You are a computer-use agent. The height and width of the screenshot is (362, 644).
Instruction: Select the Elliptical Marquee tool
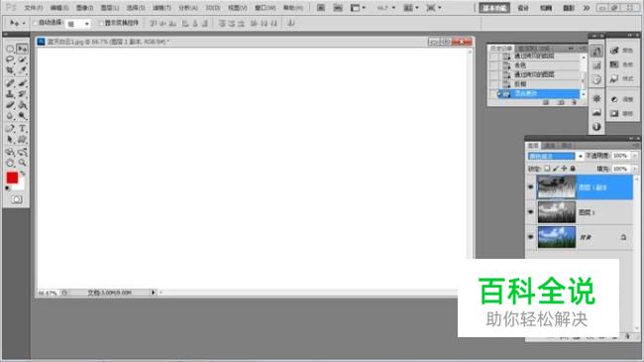point(10,49)
